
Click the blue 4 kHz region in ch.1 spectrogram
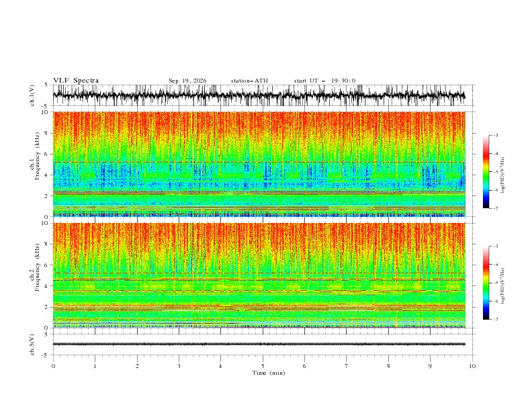tap(259, 175)
